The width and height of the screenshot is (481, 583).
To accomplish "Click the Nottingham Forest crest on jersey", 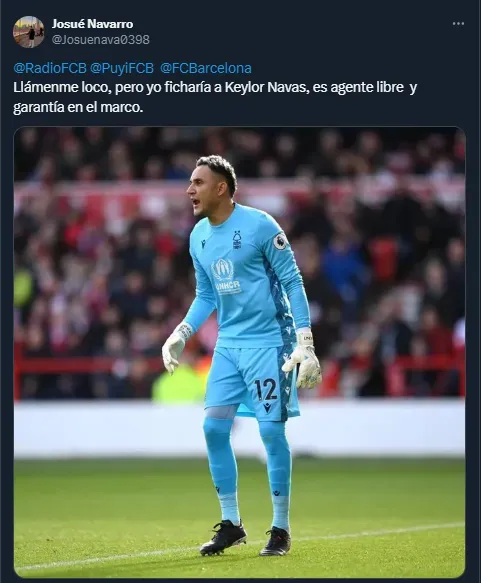I will [x=236, y=240].
